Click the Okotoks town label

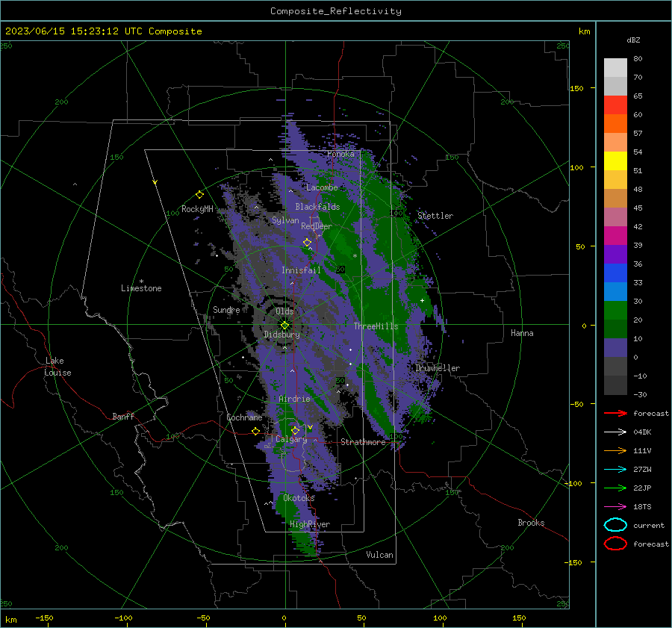tap(299, 498)
